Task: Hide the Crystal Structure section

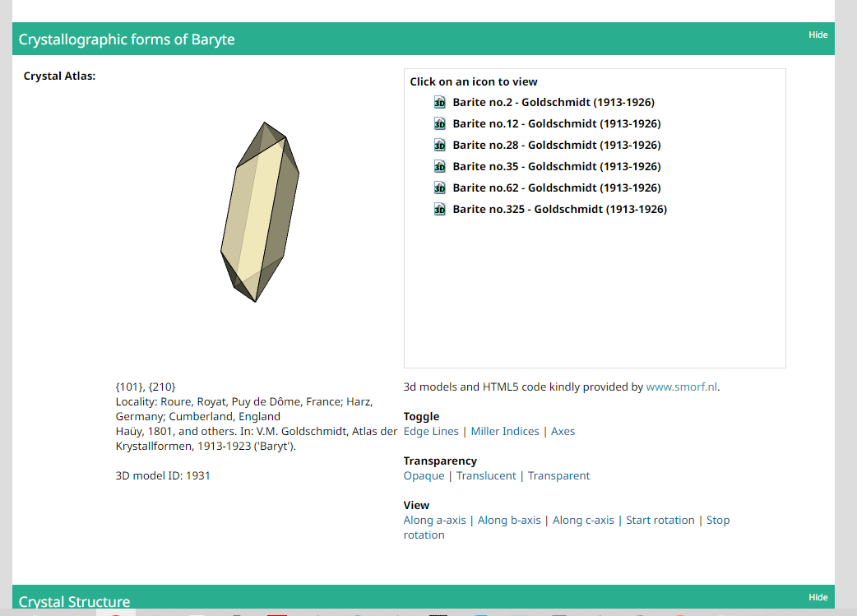Action: [x=818, y=597]
